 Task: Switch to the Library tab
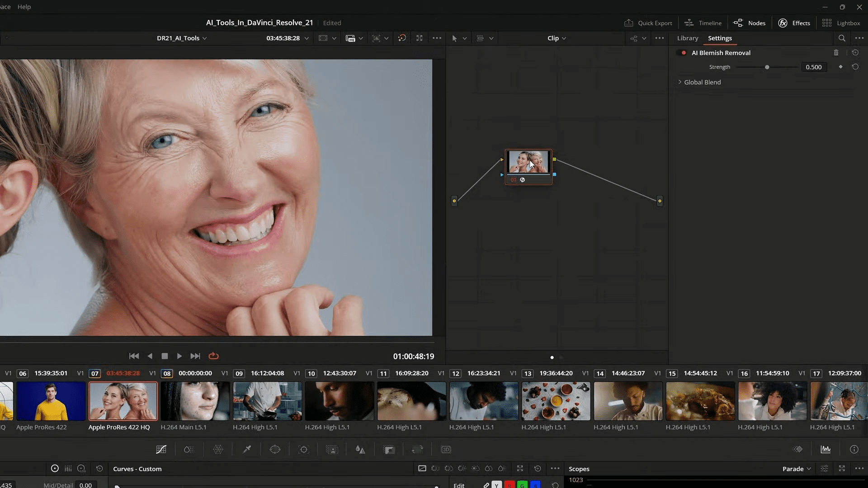click(x=687, y=38)
